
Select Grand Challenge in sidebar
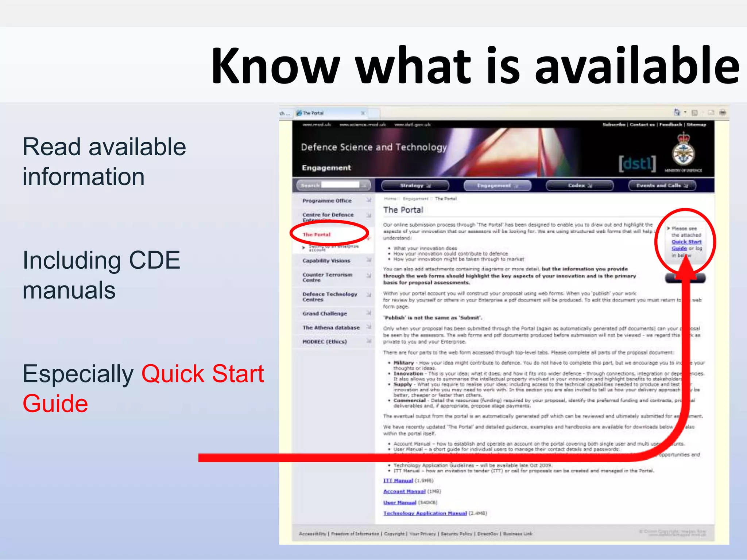pos(325,314)
